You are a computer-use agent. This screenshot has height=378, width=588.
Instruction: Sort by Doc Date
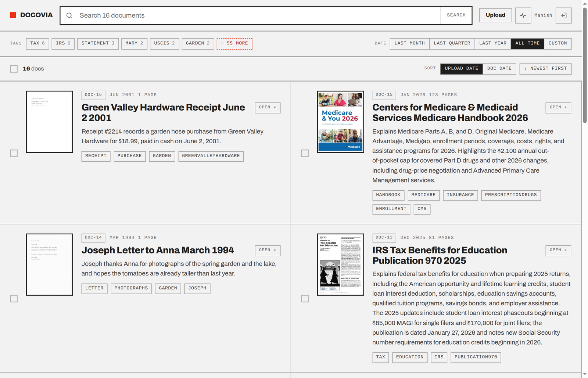pos(499,69)
